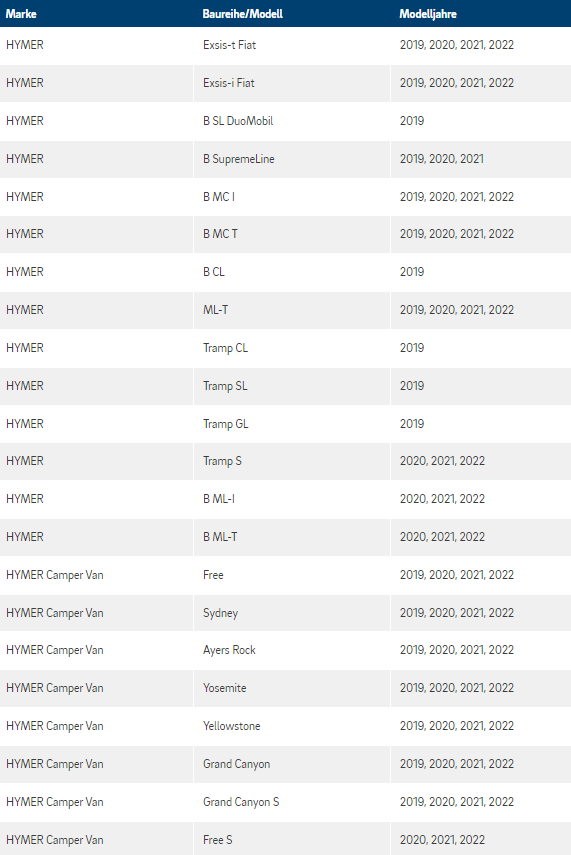The height and width of the screenshot is (855, 571).
Task: Click the Tramp CL model entry
Action: click(x=225, y=348)
